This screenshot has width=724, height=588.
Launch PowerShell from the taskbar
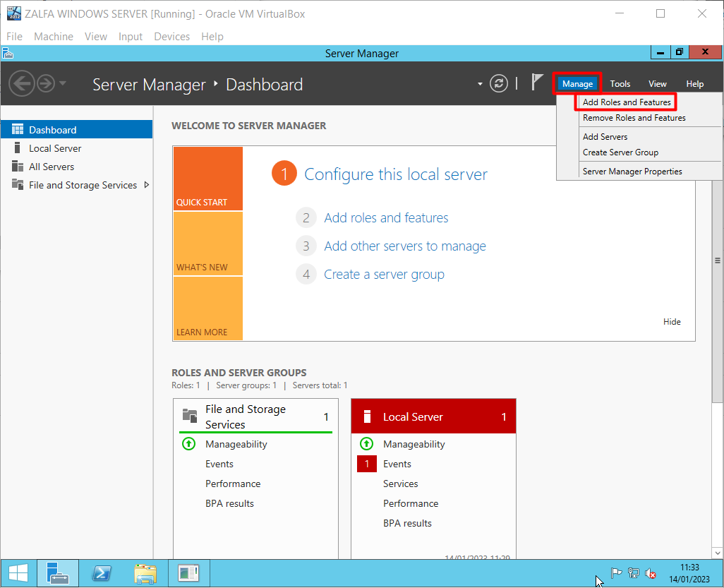click(102, 574)
